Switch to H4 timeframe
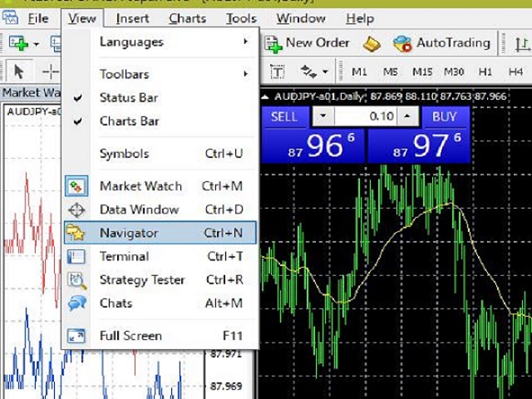 tap(515, 72)
